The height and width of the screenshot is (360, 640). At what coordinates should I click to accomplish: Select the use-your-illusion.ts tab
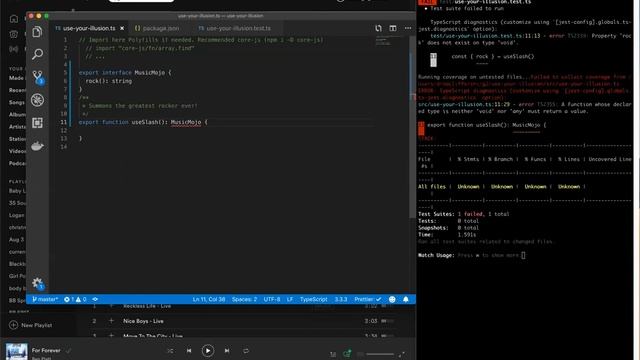pos(89,28)
